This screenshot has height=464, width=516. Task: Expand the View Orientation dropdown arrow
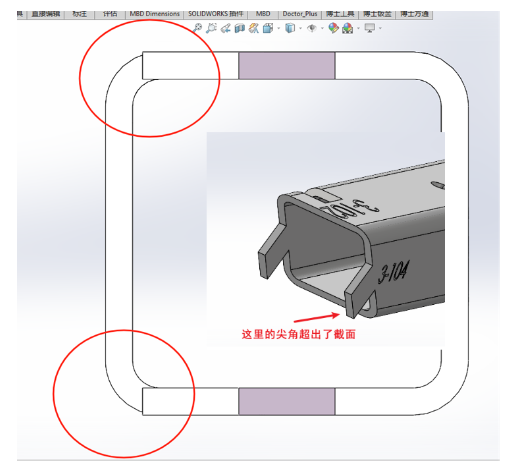tap(279, 29)
